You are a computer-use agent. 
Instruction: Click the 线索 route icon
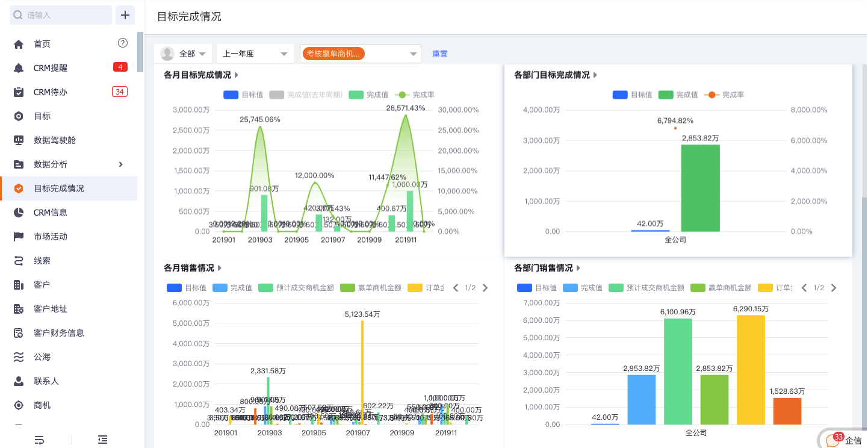coord(19,261)
